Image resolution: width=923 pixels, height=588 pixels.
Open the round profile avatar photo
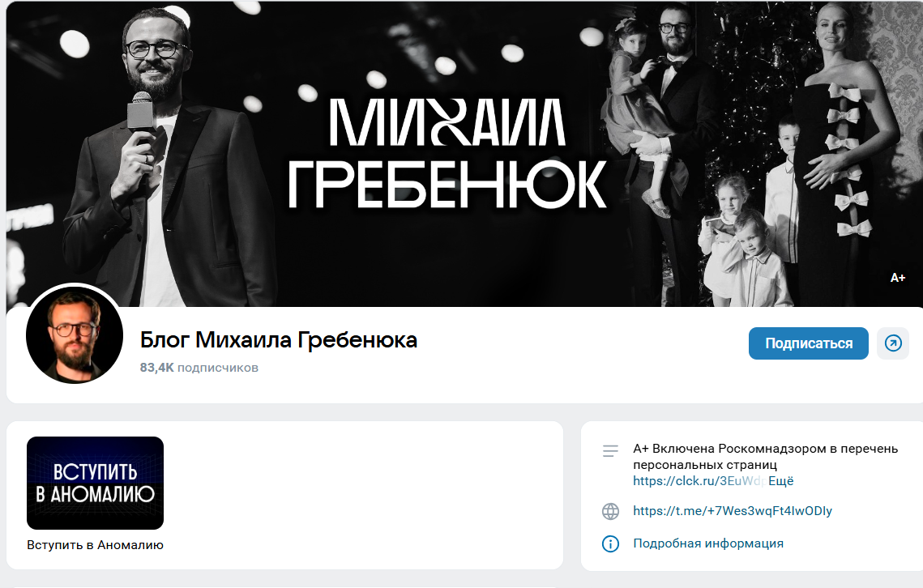(75, 335)
